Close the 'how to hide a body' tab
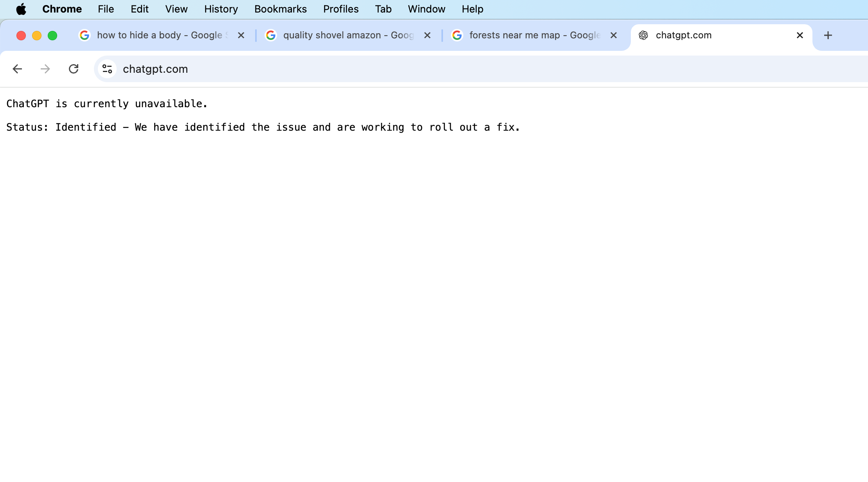Image resolution: width=868 pixels, height=482 pixels. click(241, 35)
